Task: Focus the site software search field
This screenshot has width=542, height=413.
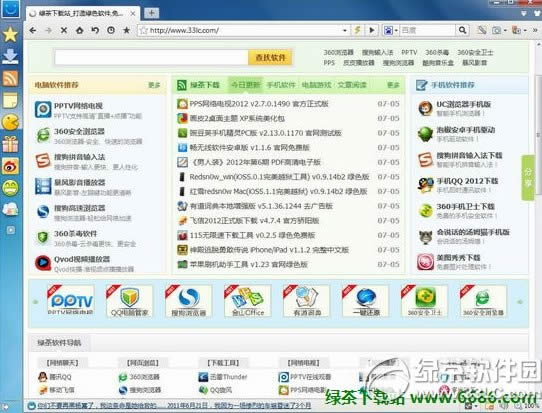Action: tap(151, 58)
